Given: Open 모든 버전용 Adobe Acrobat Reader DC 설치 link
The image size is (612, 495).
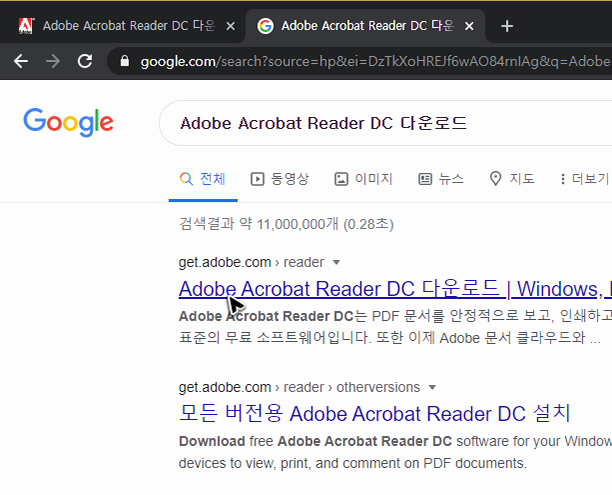Looking at the screenshot, I should [375, 414].
